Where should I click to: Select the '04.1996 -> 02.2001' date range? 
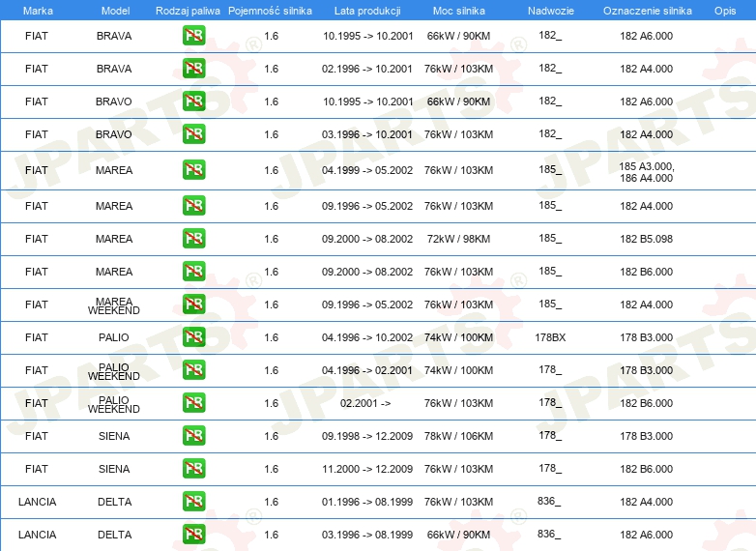point(367,370)
